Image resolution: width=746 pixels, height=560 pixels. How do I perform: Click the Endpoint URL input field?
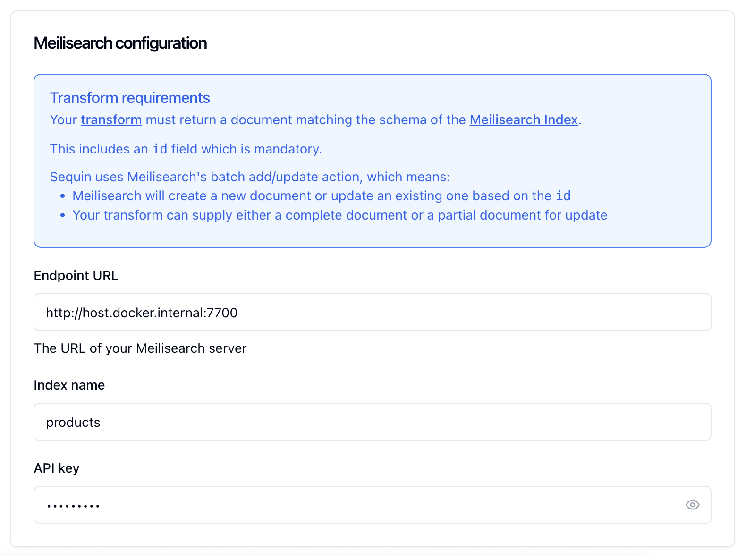pos(372,312)
